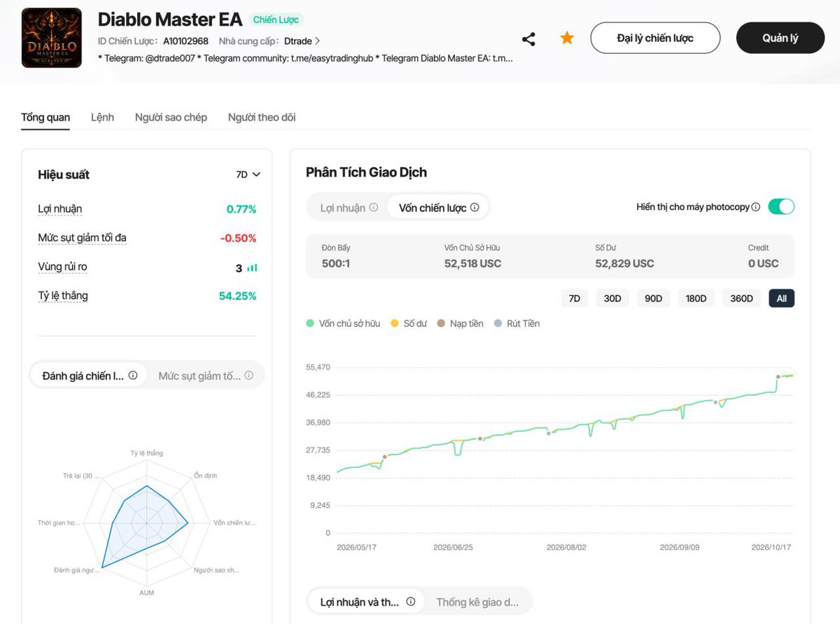Image resolution: width=840 pixels, height=624 pixels.
Task: Toggle Số dư legend series
Action: coord(409,323)
